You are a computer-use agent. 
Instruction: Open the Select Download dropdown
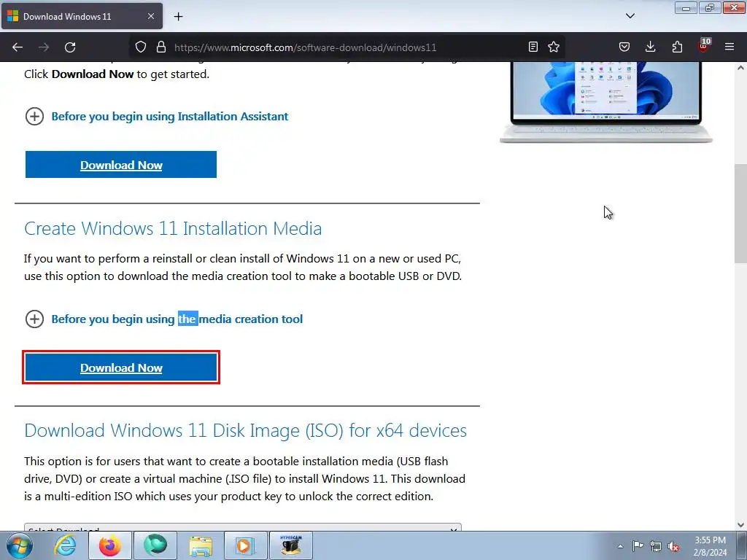tap(243, 527)
